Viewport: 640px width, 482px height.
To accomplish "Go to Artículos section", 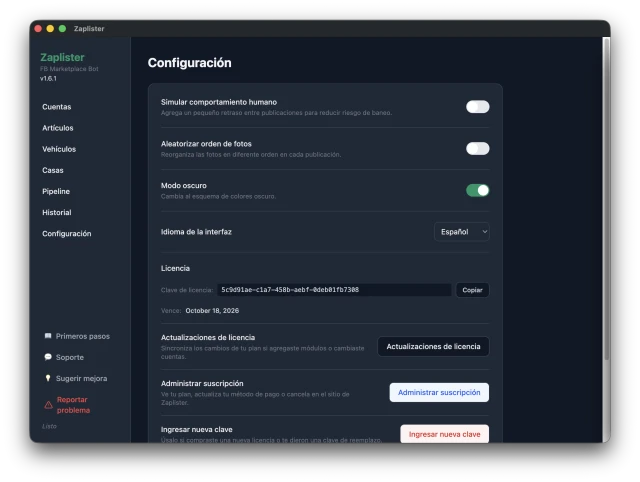I will click(58, 128).
